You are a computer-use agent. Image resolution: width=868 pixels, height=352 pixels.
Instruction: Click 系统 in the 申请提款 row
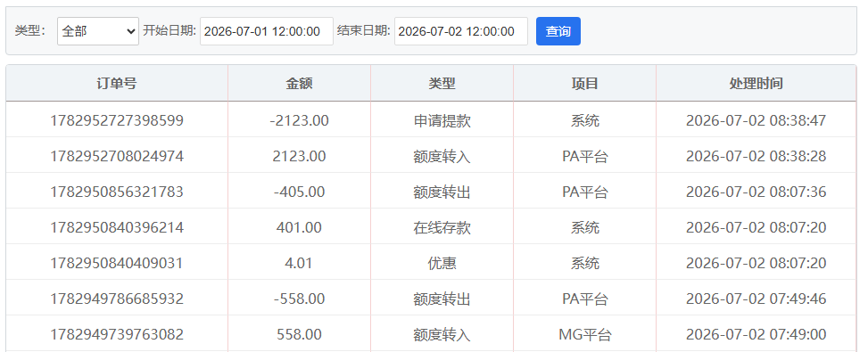coord(584,120)
